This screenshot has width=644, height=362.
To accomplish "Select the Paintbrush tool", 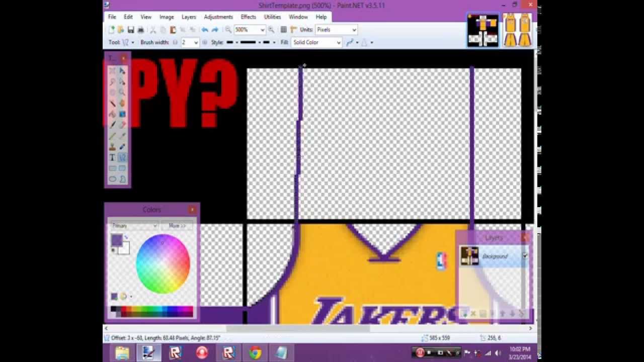I will pos(112,124).
